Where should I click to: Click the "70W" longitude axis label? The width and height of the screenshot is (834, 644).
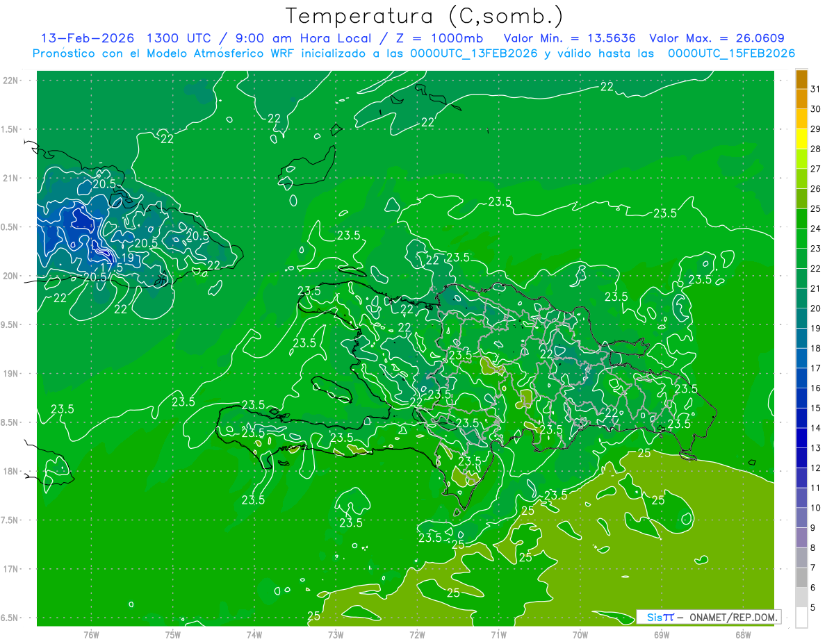[x=580, y=634]
